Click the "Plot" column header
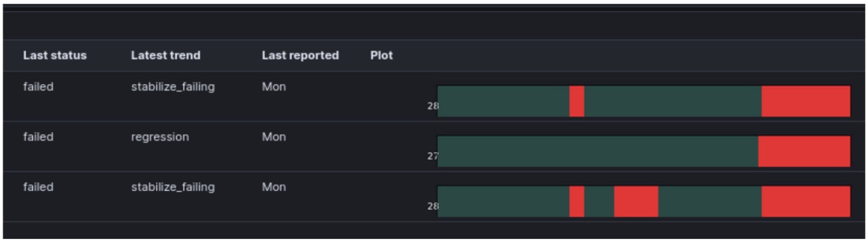Image resolution: width=868 pixels, height=241 pixels. pyautogui.click(x=381, y=56)
